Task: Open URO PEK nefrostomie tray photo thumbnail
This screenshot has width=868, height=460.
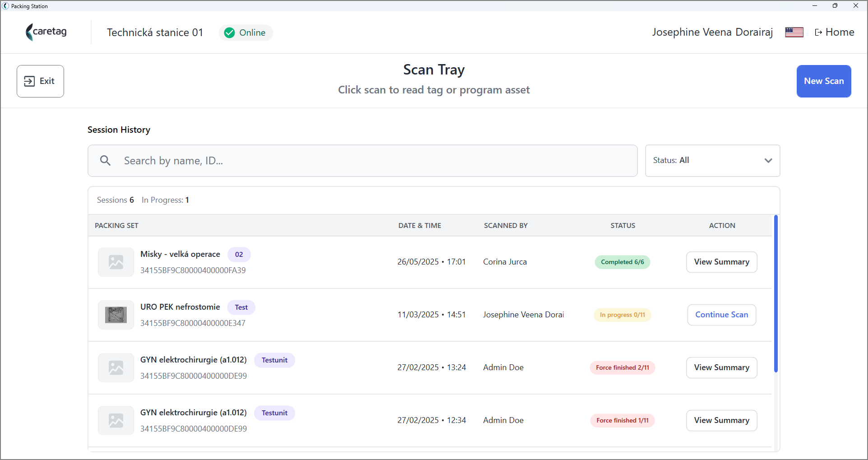Action: pos(116,315)
